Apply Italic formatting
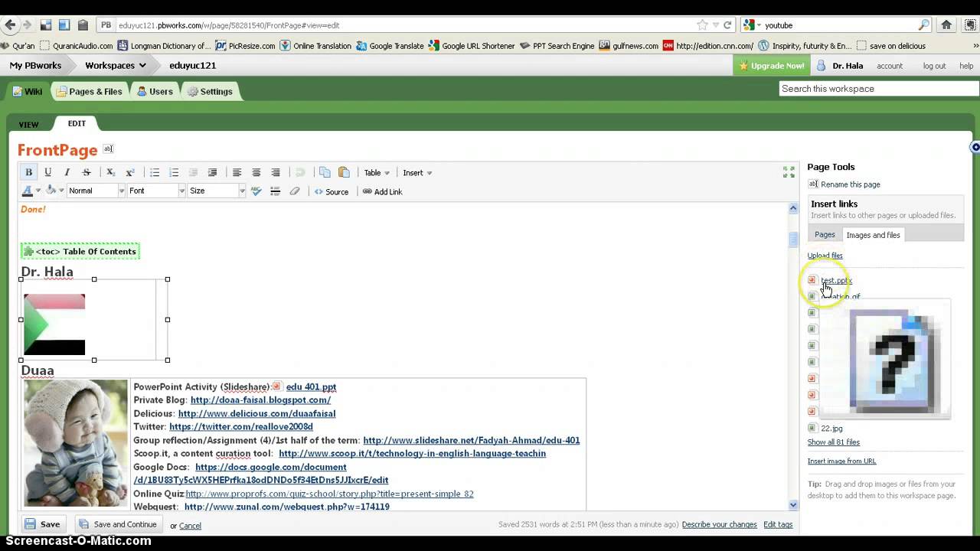Viewport: 980px width, 551px height. click(x=67, y=172)
